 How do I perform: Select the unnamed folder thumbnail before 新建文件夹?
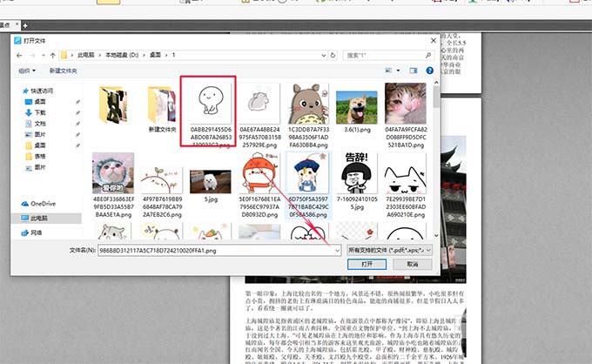tap(113, 104)
